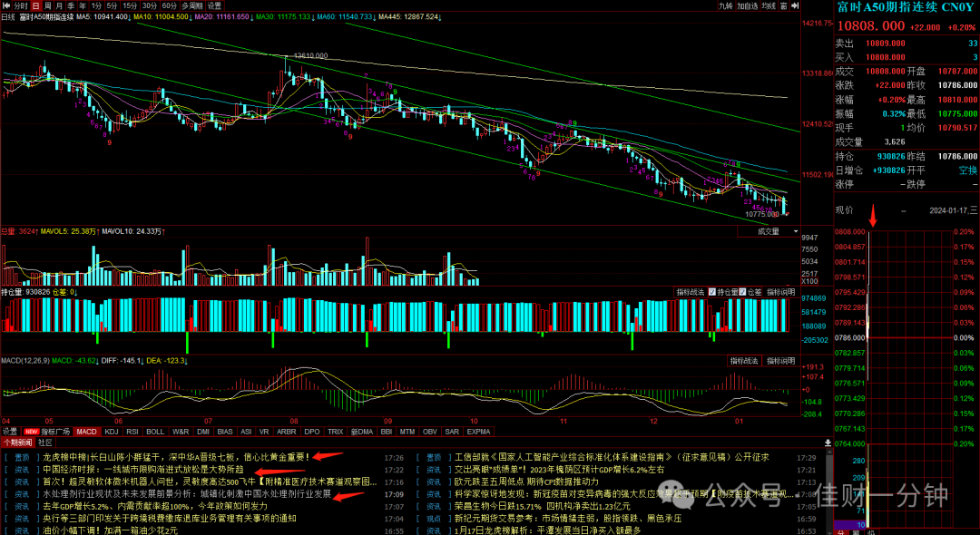The height and width of the screenshot is (535, 980).
Task: Toggle the 持仓量 checkbox
Action: click(x=723, y=292)
